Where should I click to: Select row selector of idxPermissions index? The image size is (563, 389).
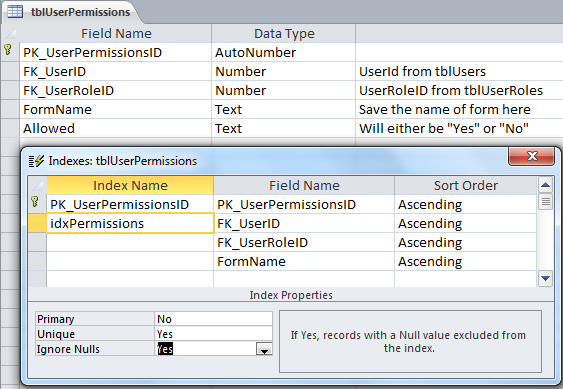pyautogui.click(x=37, y=223)
